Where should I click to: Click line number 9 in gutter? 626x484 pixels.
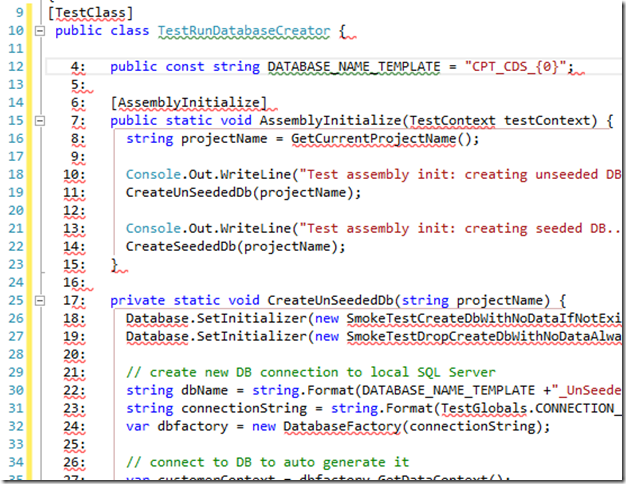[x=20, y=13]
